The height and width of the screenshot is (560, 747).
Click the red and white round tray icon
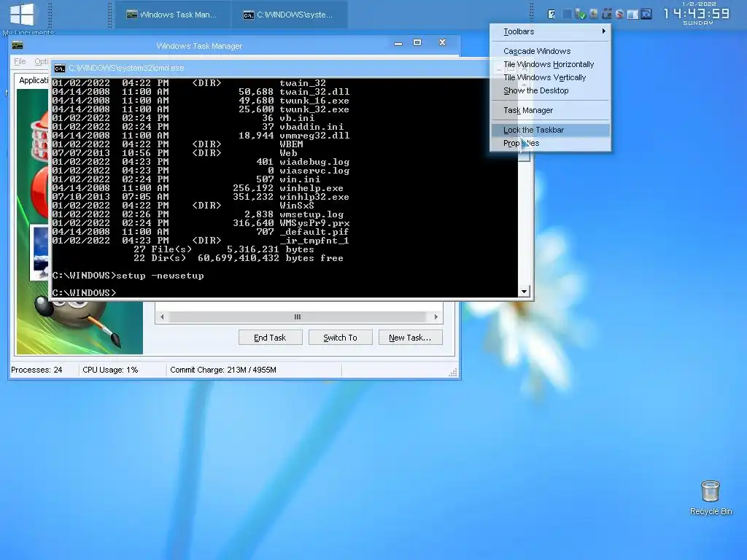pos(619,15)
